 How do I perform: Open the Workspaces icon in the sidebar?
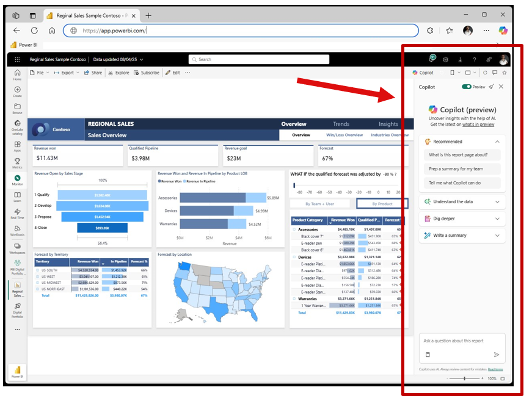point(17,248)
